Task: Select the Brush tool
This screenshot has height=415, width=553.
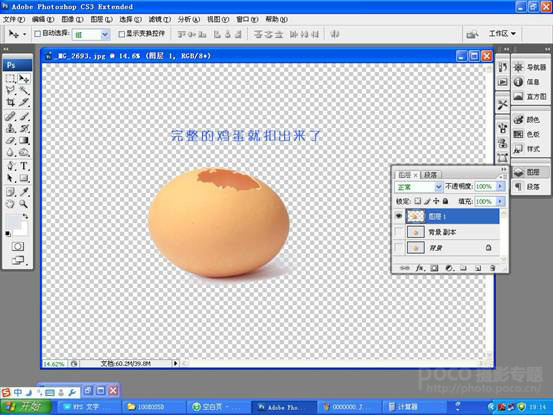Action: (x=24, y=116)
